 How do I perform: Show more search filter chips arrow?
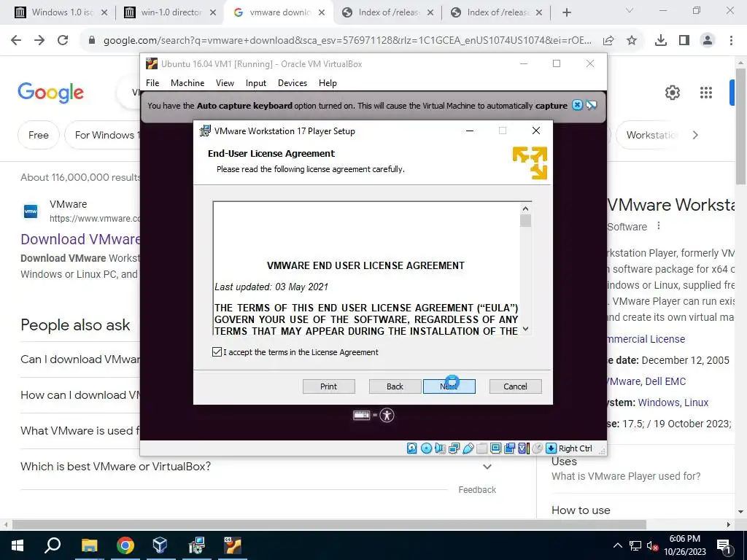point(695,135)
